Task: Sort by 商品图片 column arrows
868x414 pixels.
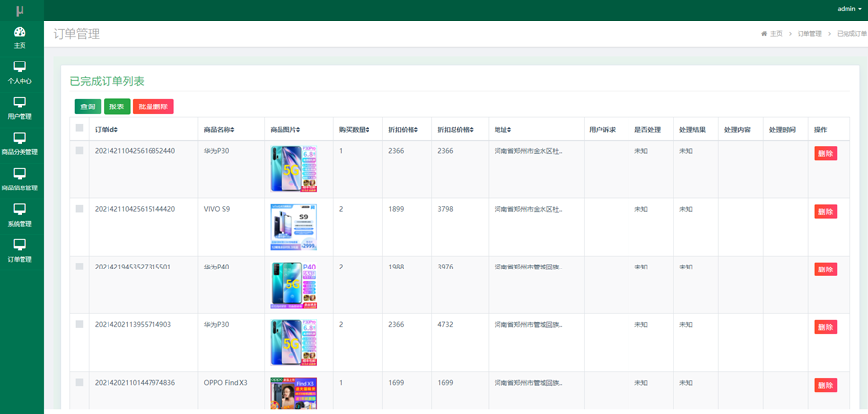Action: pos(298,130)
